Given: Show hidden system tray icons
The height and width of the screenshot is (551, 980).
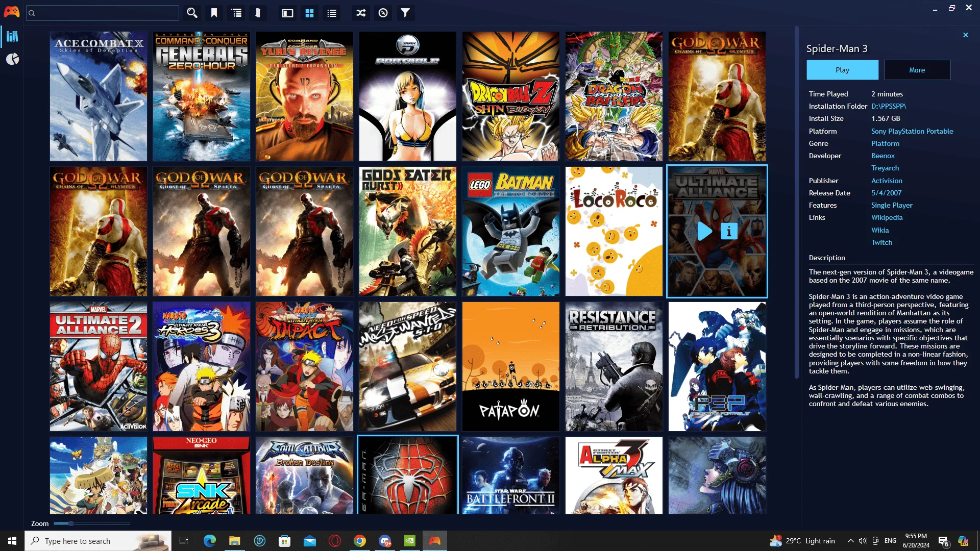Looking at the screenshot, I should point(850,541).
